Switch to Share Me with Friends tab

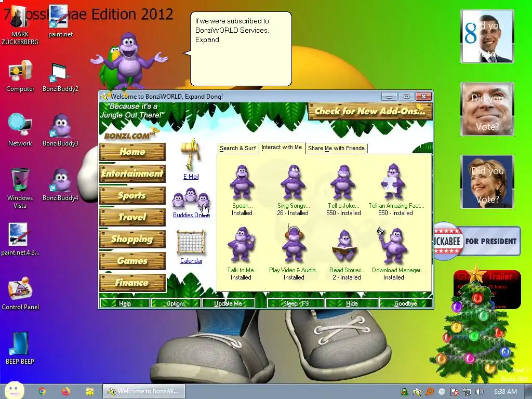336,148
